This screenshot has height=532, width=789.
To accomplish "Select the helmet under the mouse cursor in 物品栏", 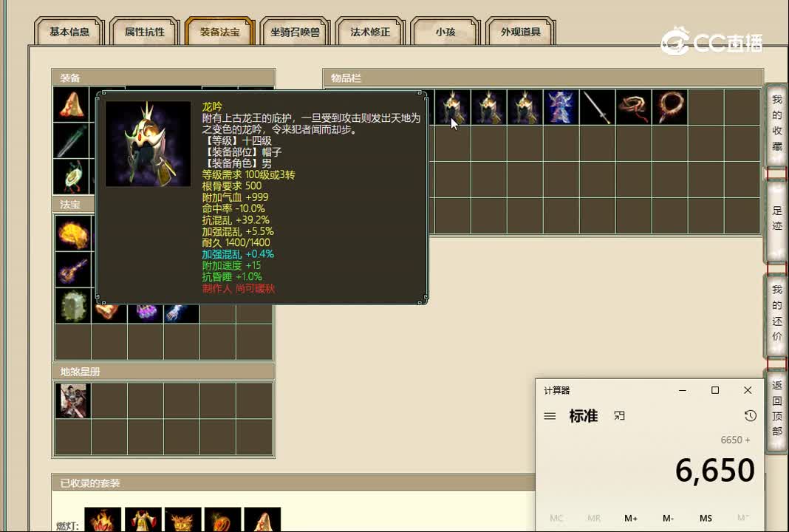I will click(452, 107).
